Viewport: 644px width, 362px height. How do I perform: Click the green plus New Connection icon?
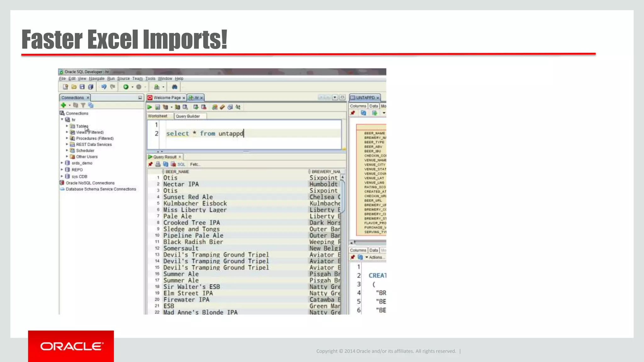(x=63, y=105)
